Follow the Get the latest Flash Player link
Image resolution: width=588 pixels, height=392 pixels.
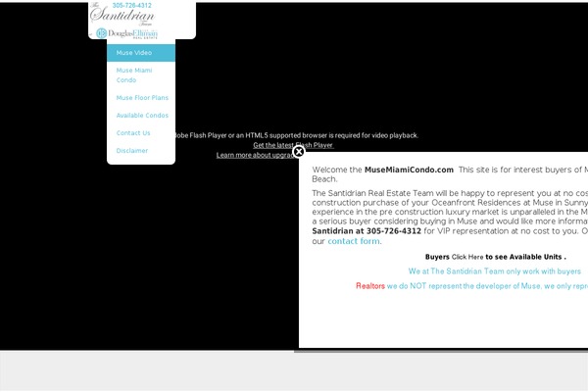tap(293, 145)
